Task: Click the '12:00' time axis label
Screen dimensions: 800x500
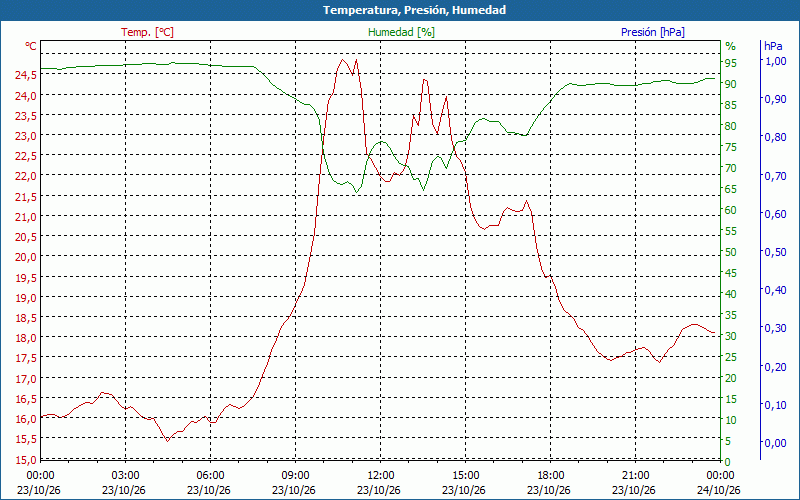Action: click(380, 476)
